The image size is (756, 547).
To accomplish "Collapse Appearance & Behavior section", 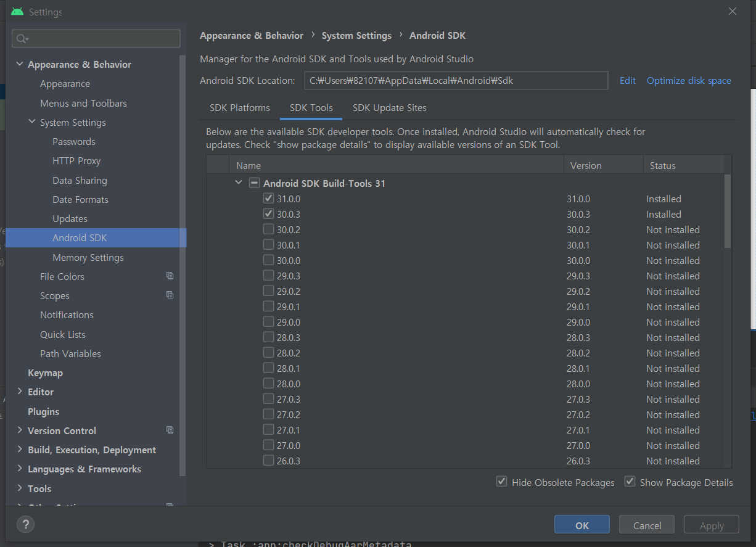I will [20, 64].
